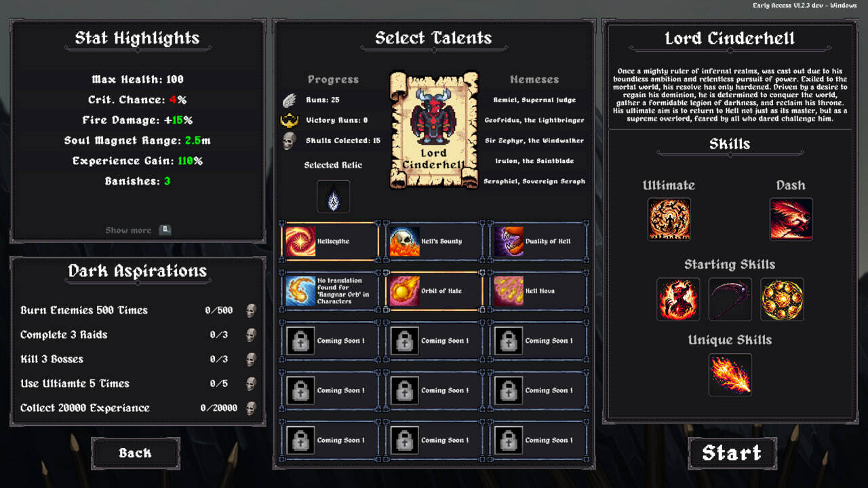Click skull icon beside Burn Enemies aspiration
The width and height of the screenshot is (868, 488).
click(x=250, y=311)
